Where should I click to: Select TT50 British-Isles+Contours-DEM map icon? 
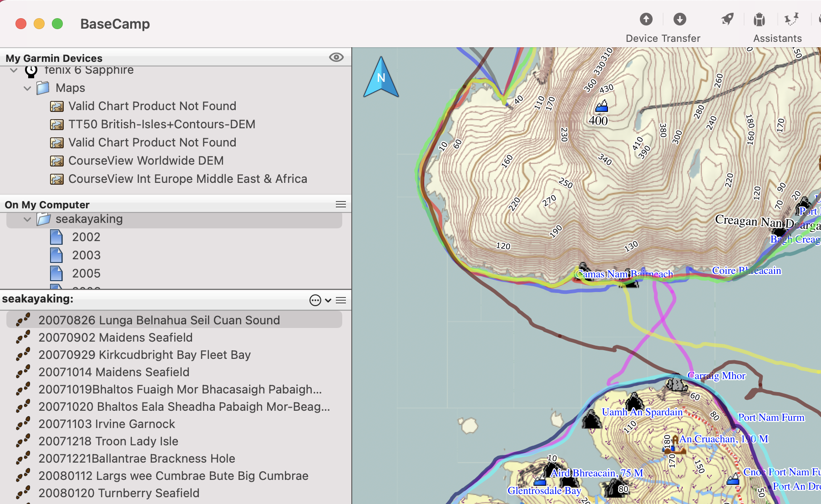(57, 124)
